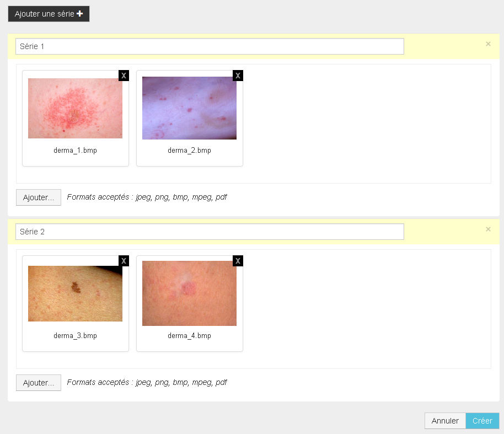Focus the Série 1 name field
Viewport: 504px width, 434px height.
point(210,46)
